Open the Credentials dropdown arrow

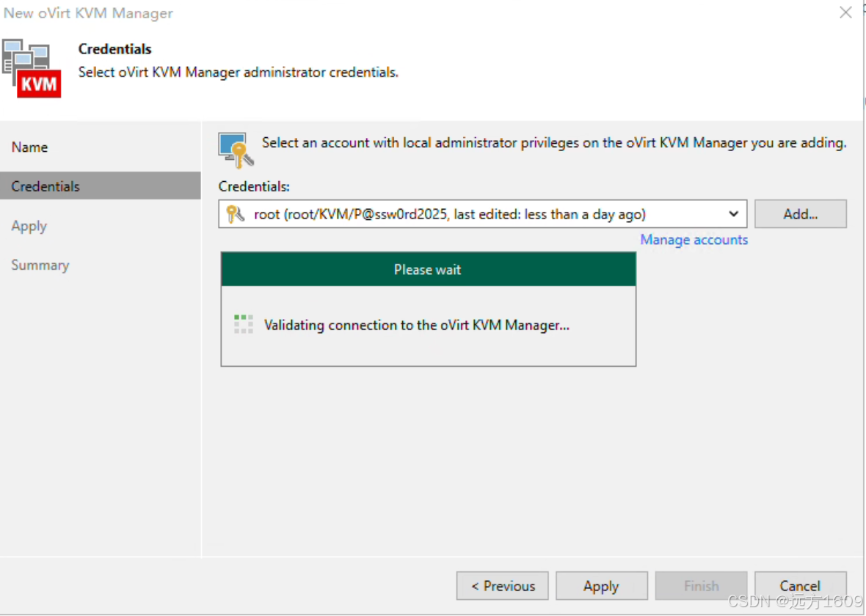(x=733, y=214)
